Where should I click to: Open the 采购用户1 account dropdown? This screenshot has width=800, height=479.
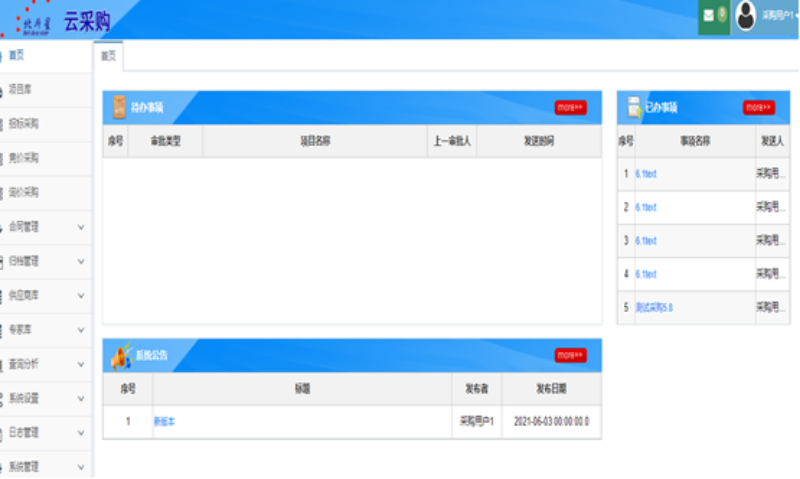[779, 16]
